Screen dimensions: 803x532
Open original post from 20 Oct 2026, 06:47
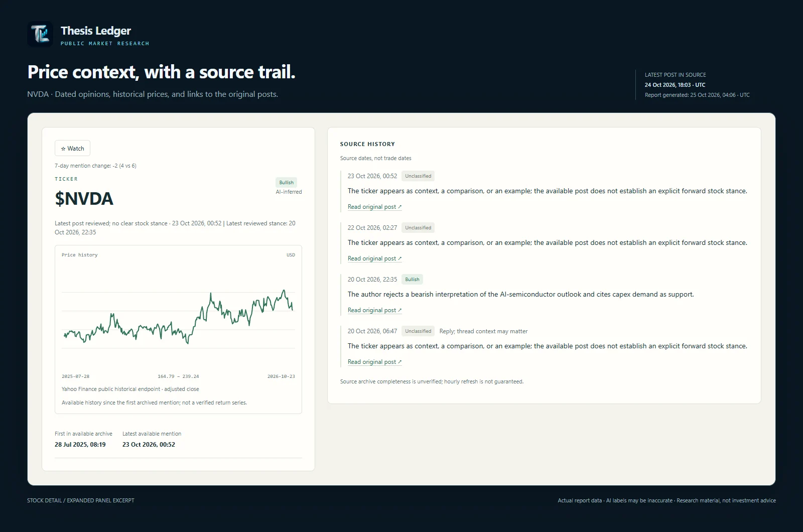(x=374, y=362)
